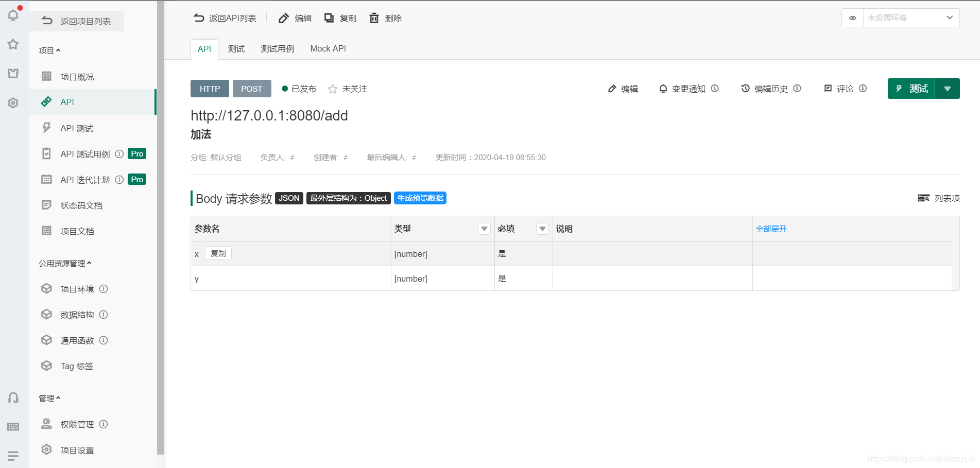Viewport: 980px width, 468px height.
Task: Click the 删除 trash icon to delete API
Action: (374, 18)
